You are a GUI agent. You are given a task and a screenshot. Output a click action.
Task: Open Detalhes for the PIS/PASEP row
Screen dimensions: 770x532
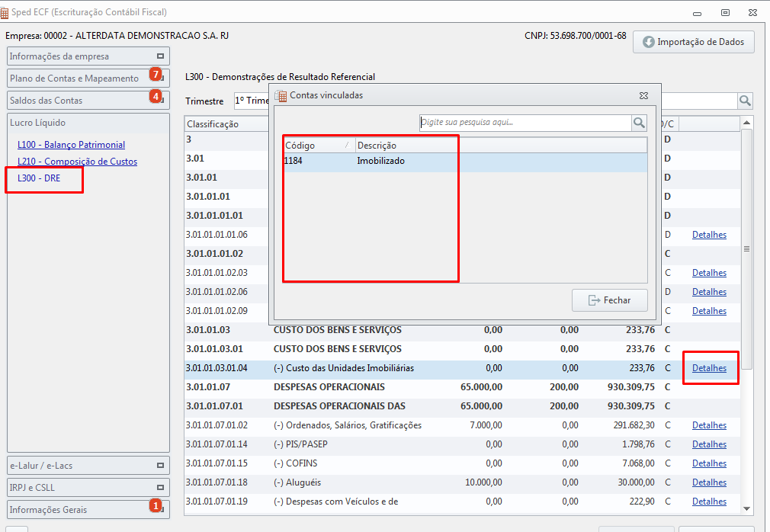tap(709, 444)
